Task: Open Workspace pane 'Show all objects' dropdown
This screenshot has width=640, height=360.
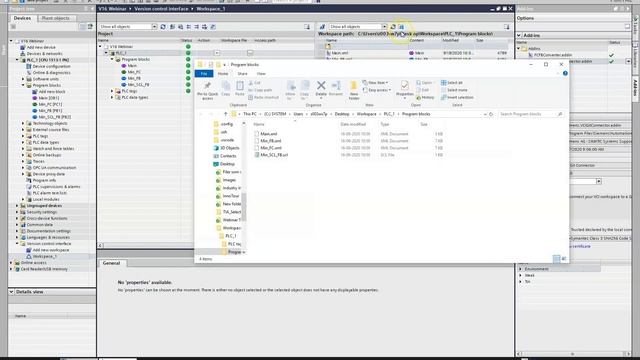Action: 384,27
